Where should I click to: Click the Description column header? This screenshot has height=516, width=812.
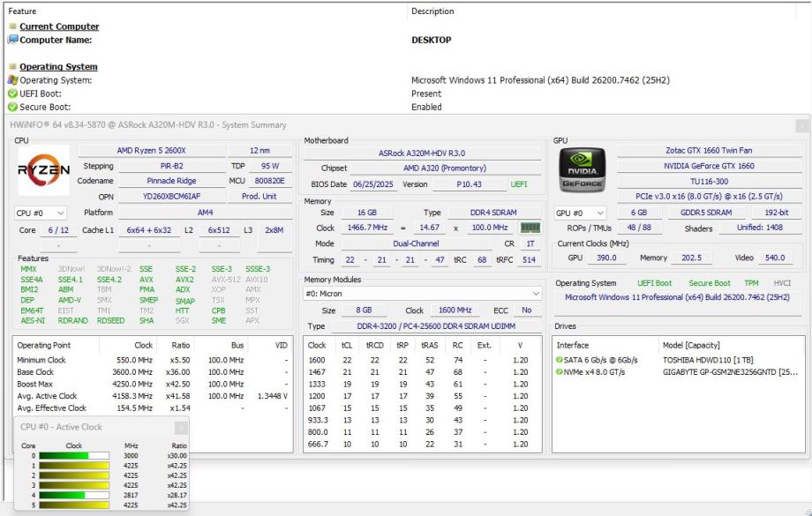coord(432,11)
